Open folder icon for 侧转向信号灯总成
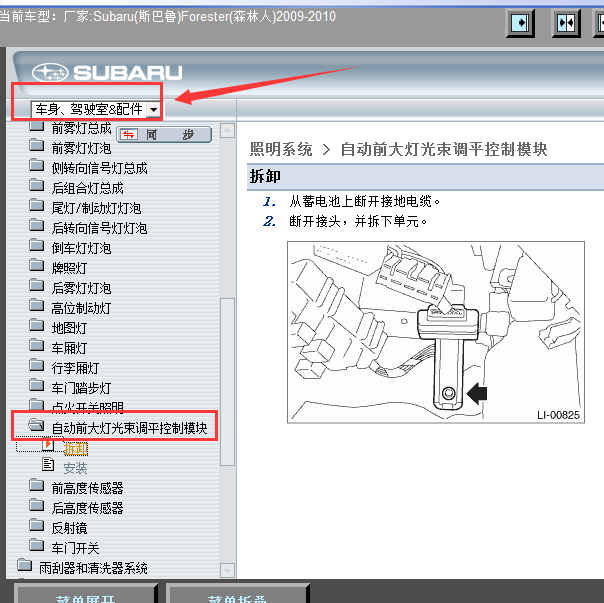604x603 pixels. click(x=37, y=165)
